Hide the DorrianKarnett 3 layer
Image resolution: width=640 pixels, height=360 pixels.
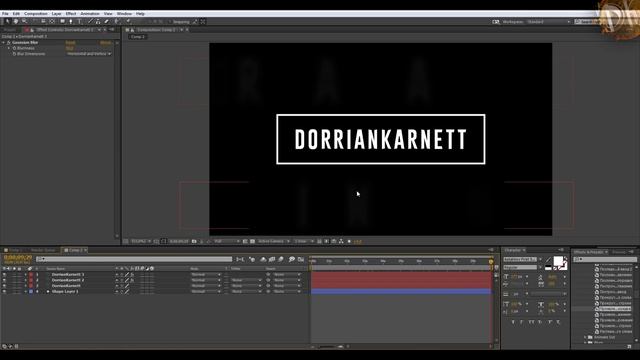[x=4, y=275]
